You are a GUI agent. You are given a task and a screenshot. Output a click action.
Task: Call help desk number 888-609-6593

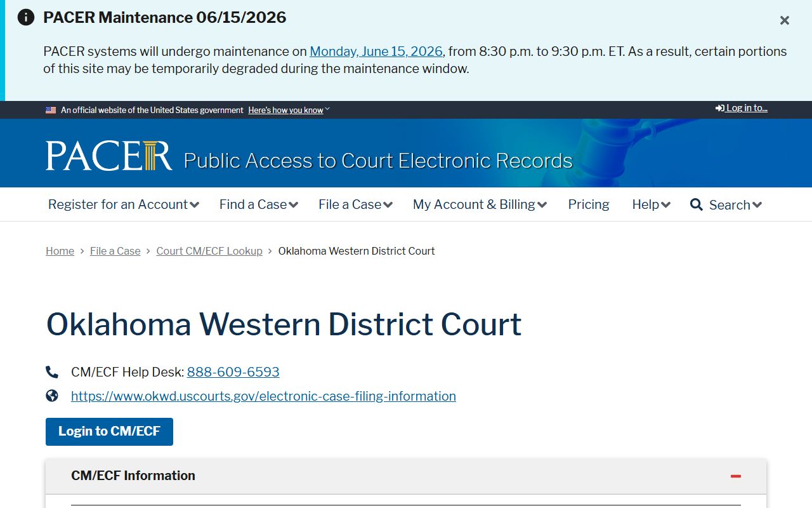233,372
